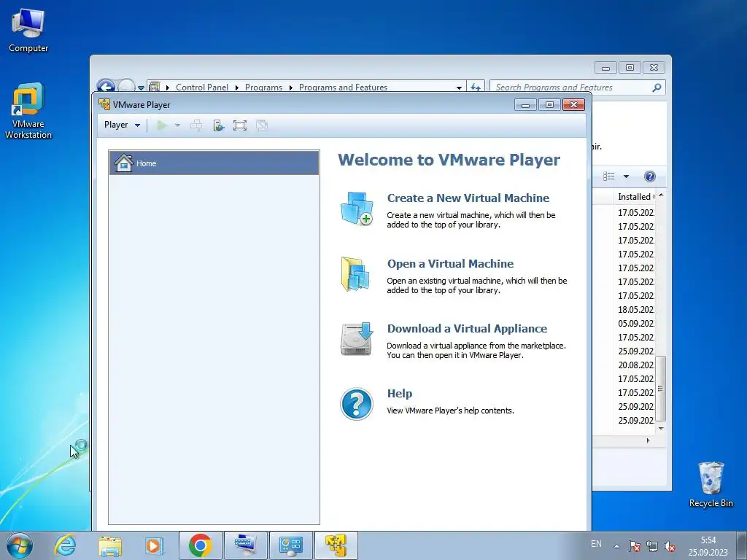Click Programs and Features breadcrumb

point(343,87)
